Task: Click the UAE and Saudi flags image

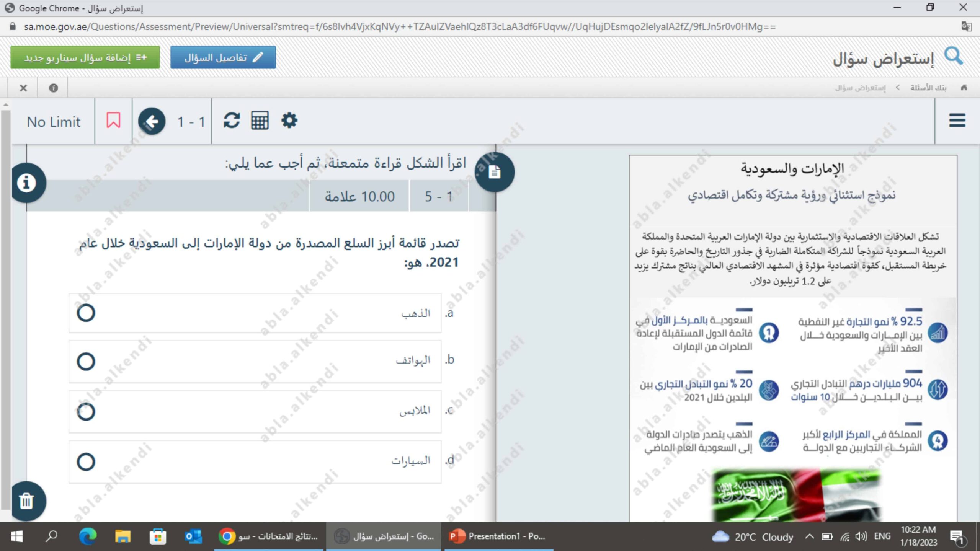Action: pos(797,495)
